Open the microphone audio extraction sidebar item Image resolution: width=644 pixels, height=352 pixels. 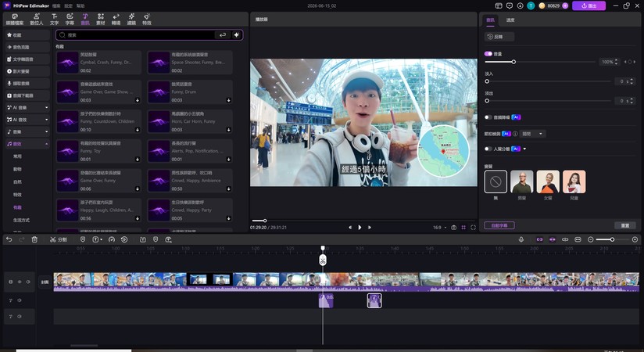(x=27, y=83)
